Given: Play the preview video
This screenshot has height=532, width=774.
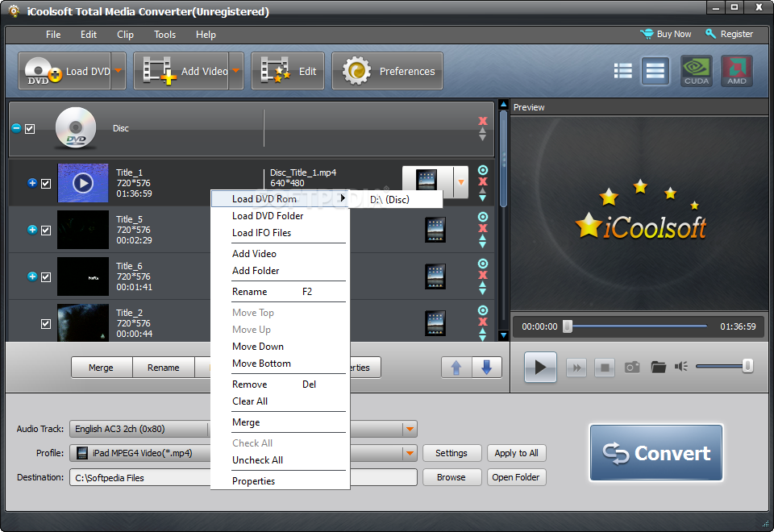Looking at the screenshot, I should coord(540,368).
